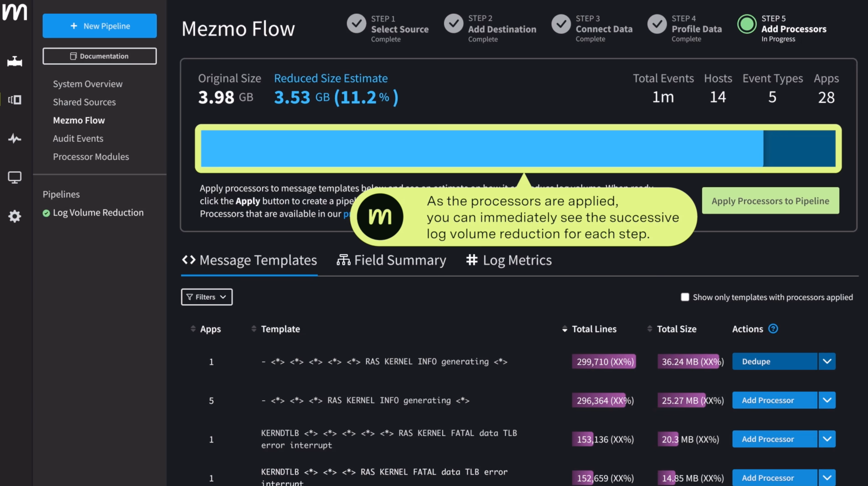Open the Pipelines sidebar icon
The width and height of the screenshot is (868, 486).
pos(15,61)
